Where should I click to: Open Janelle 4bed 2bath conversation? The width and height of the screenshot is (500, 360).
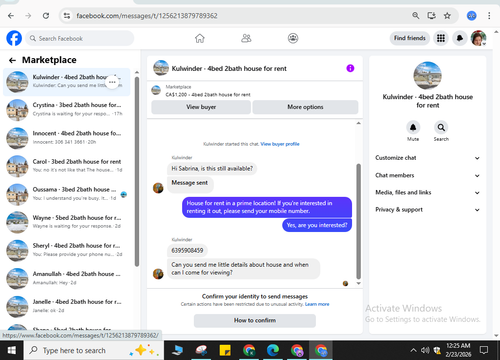coord(67,306)
